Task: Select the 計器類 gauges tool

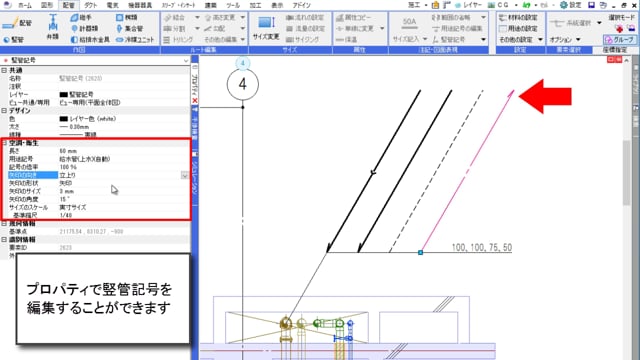Action: point(84,29)
